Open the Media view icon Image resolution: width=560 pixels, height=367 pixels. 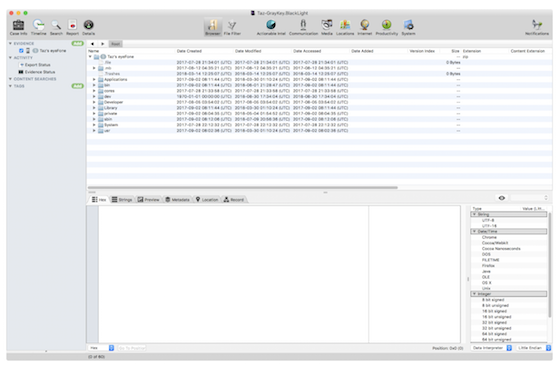pos(327,27)
